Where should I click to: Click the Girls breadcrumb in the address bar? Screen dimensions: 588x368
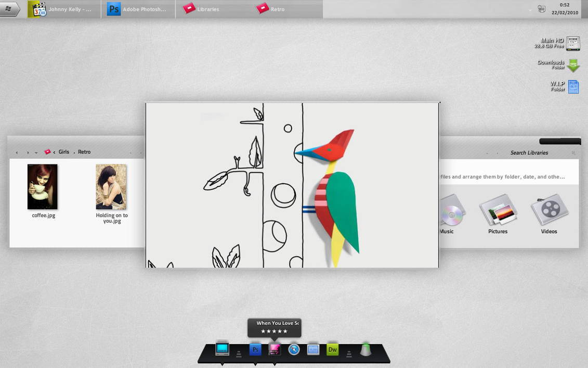[64, 152]
